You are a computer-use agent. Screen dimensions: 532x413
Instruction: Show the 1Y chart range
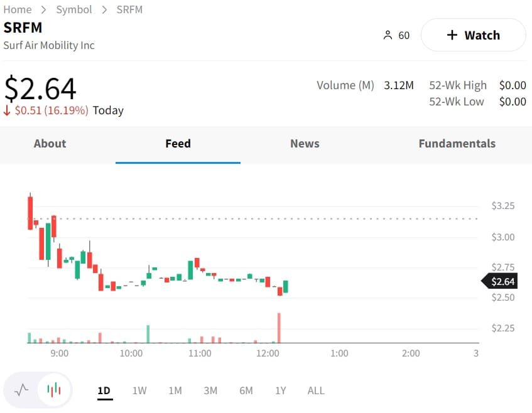[280, 390]
